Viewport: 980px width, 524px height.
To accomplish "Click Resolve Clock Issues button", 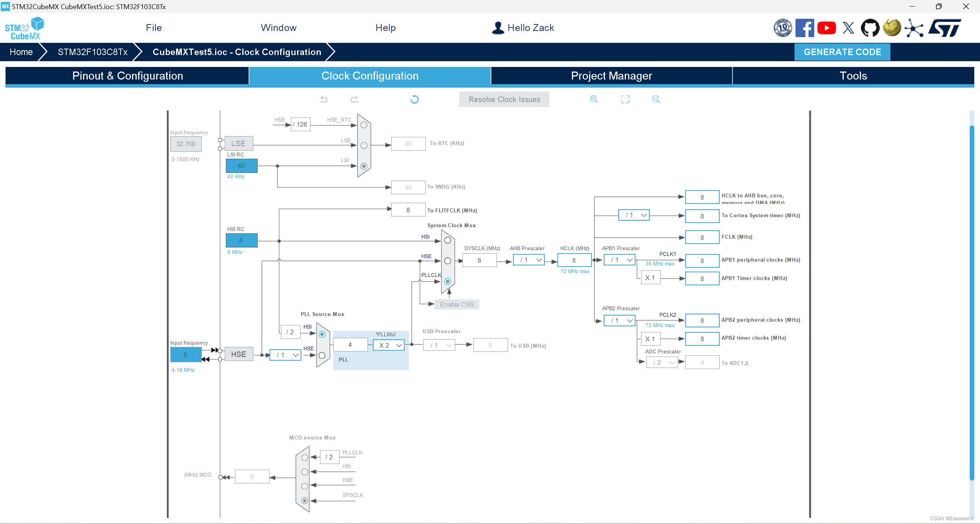I will click(504, 99).
